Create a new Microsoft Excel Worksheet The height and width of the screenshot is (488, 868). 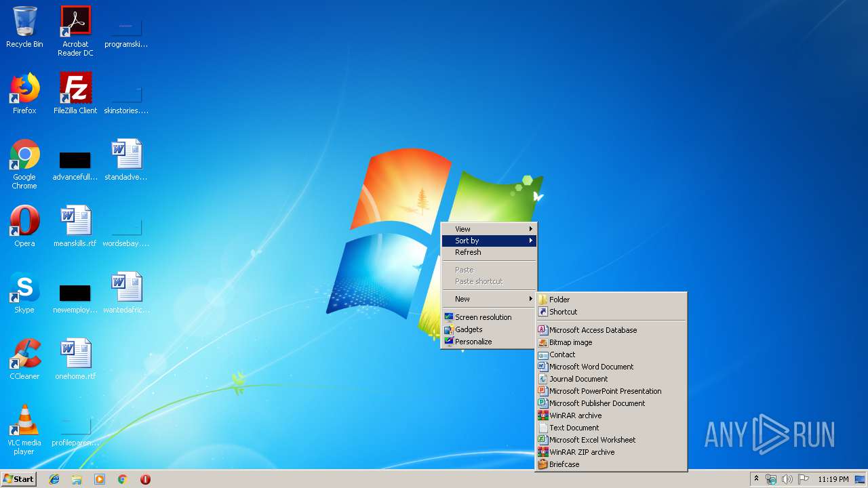pos(611,440)
